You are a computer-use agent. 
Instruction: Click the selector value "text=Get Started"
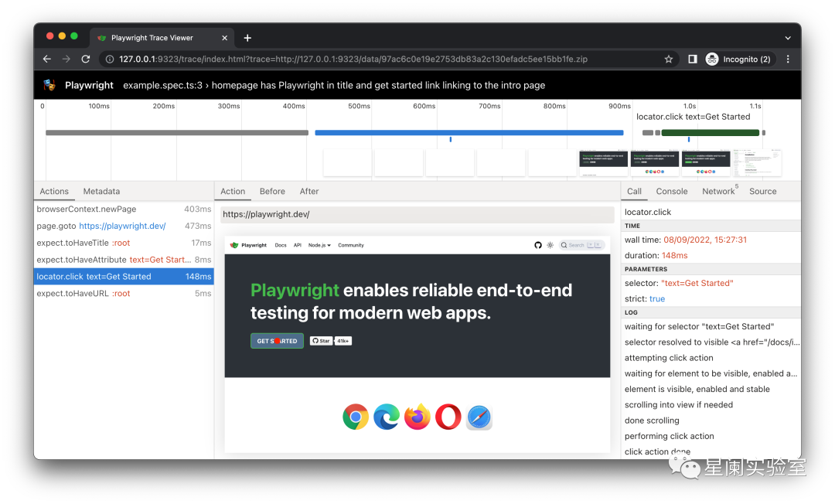click(x=697, y=283)
